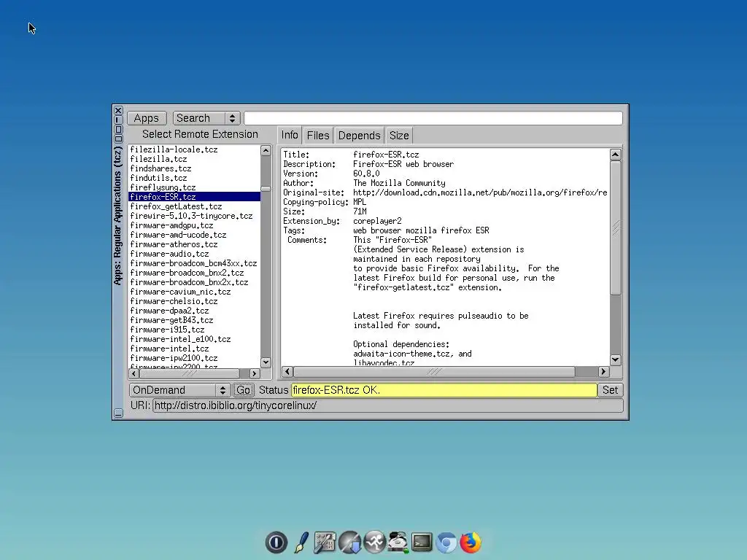Select filezilla-locale.tcz in the list
This screenshot has height=560, width=747.
[194, 149]
